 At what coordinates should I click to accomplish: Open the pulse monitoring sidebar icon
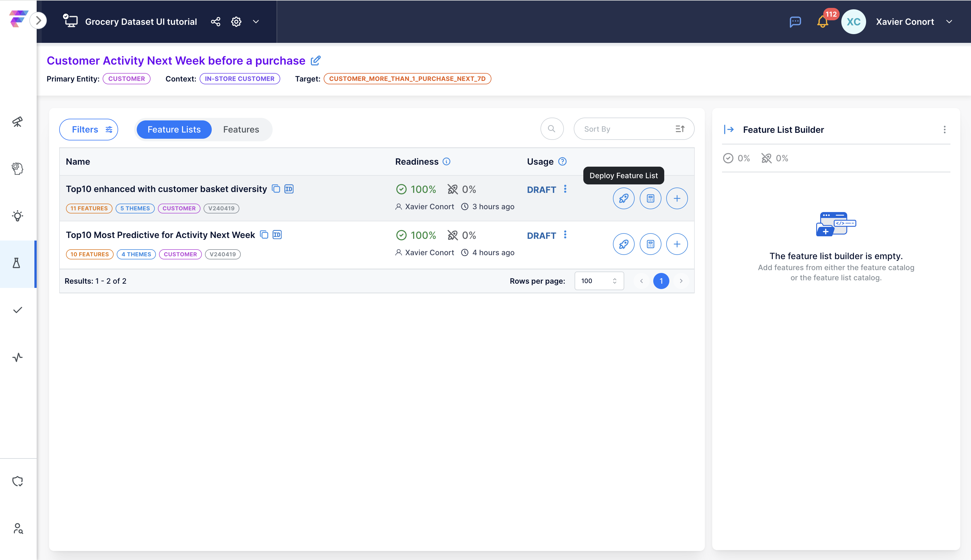pos(17,357)
